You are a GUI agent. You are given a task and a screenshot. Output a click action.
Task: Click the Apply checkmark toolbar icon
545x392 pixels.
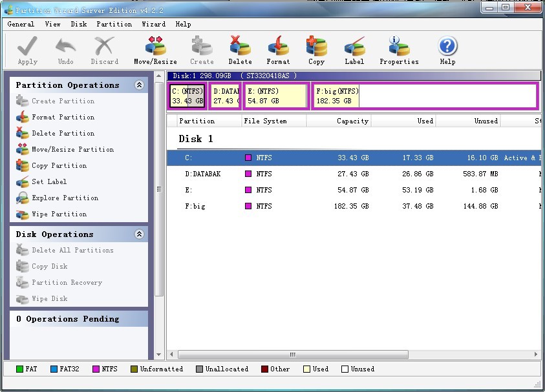27,46
